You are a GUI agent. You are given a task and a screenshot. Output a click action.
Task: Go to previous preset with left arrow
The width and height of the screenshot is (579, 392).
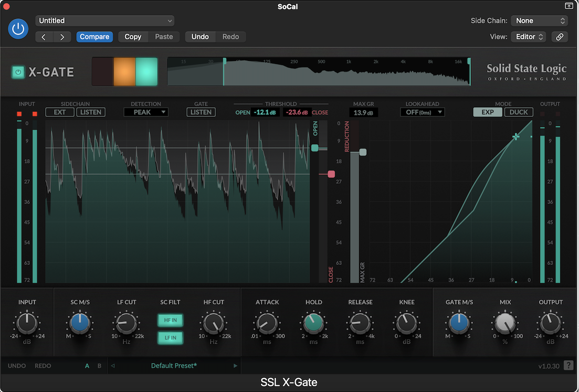pos(44,37)
